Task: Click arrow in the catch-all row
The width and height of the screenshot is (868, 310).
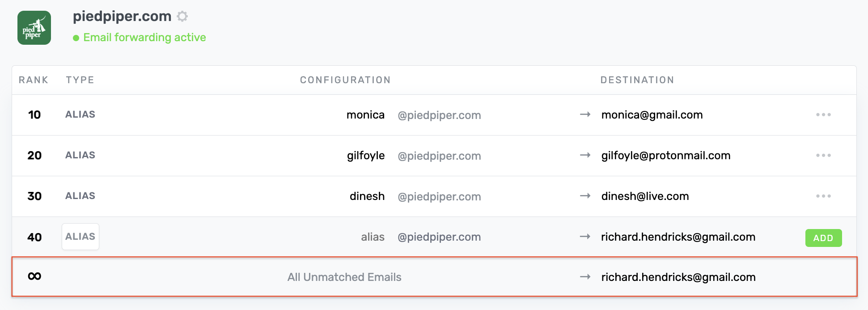Action: tap(585, 277)
